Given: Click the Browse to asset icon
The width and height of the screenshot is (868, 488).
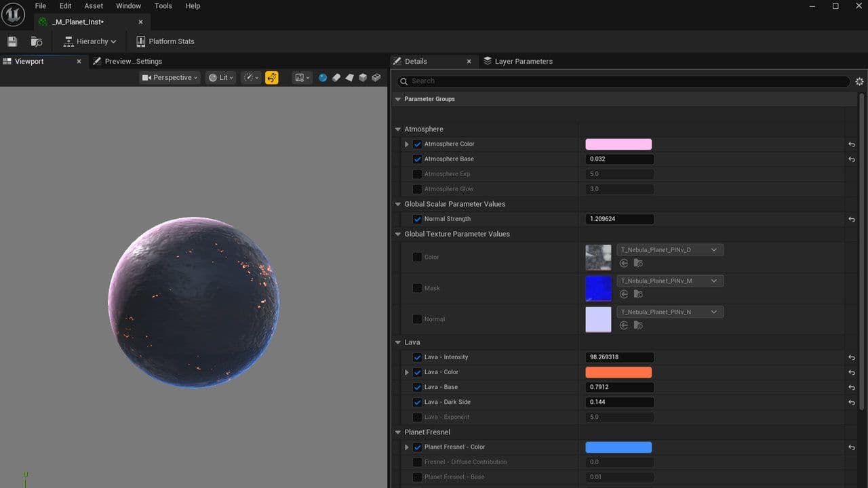Looking at the screenshot, I should pyautogui.click(x=37, y=41).
